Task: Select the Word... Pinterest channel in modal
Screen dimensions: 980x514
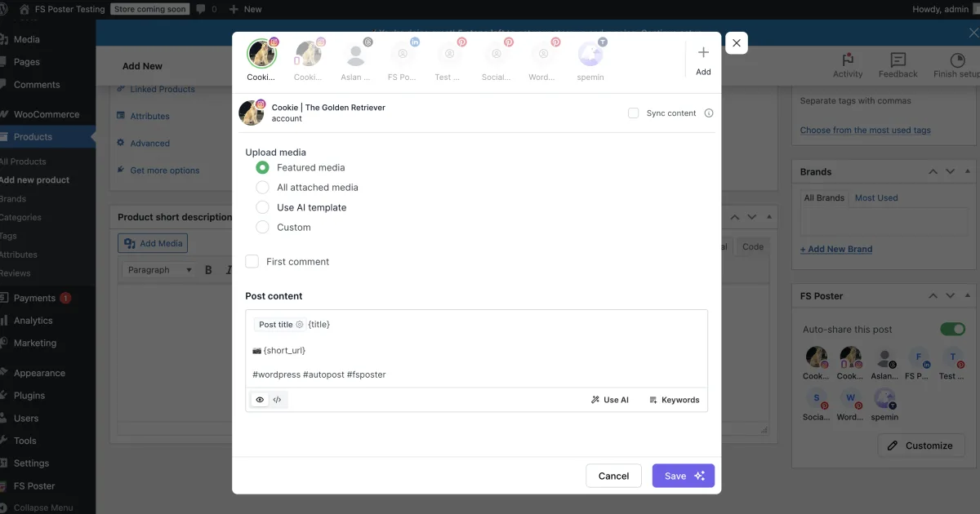Action: (542, 55)
